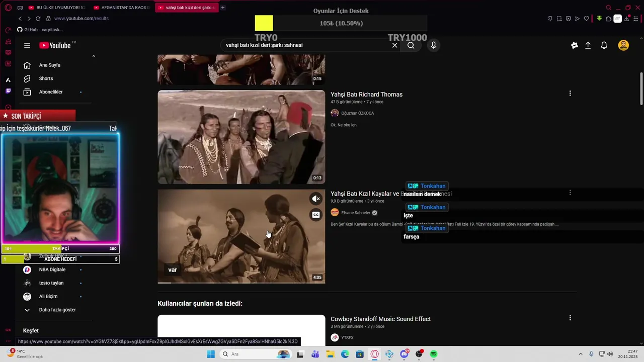Open the Yahşi Batı Richard Thomas title

click(x=366, y=95)
